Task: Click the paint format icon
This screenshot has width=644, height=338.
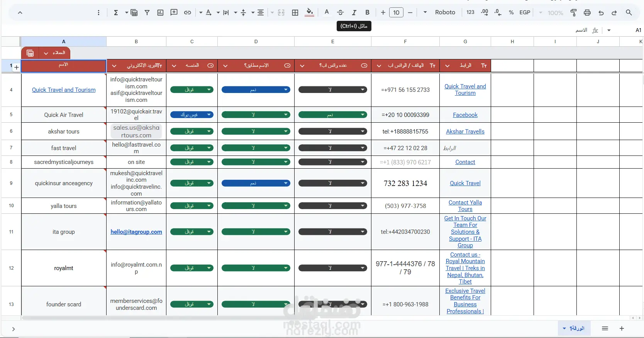Action: point(574,13)
